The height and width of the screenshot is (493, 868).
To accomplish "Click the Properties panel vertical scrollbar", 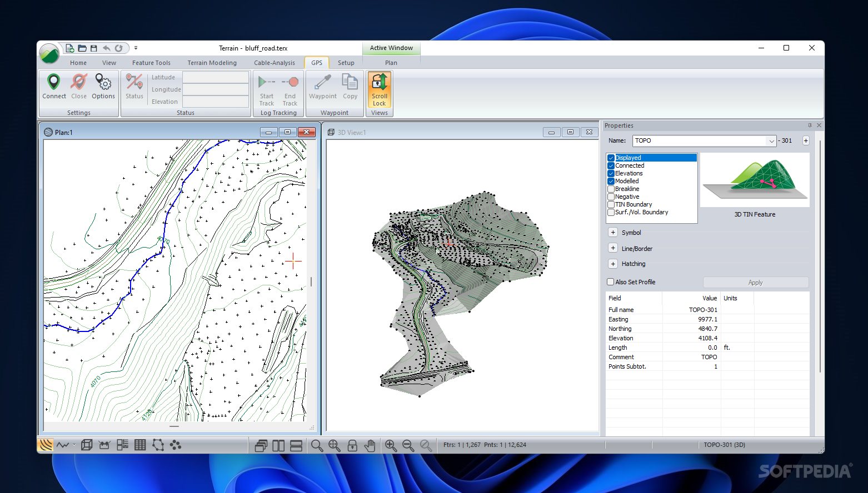I will 820,255.
